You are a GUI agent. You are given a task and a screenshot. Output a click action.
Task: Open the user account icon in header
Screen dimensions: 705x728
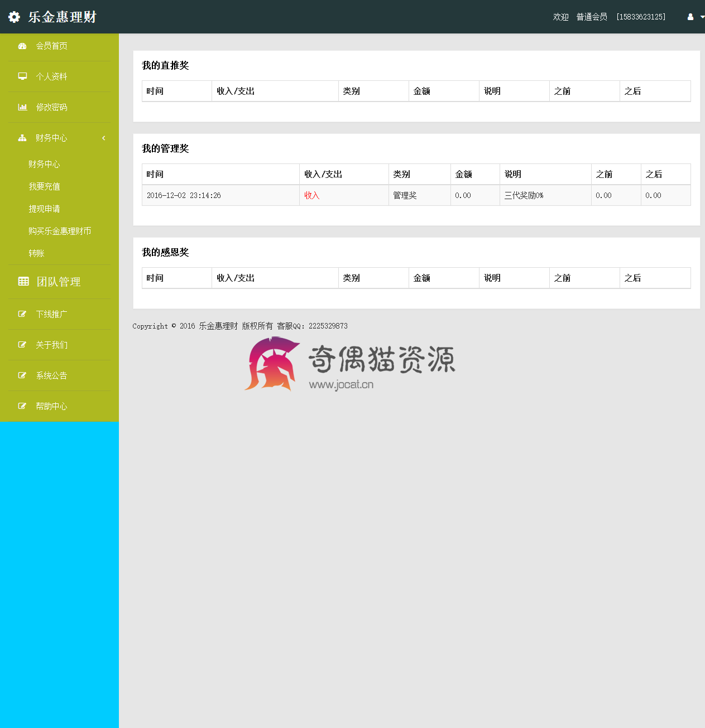[690, 17]
